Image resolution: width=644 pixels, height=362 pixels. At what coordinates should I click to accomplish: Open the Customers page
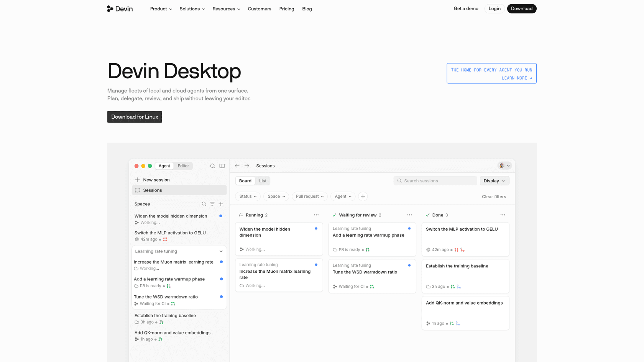coord(260,9)
